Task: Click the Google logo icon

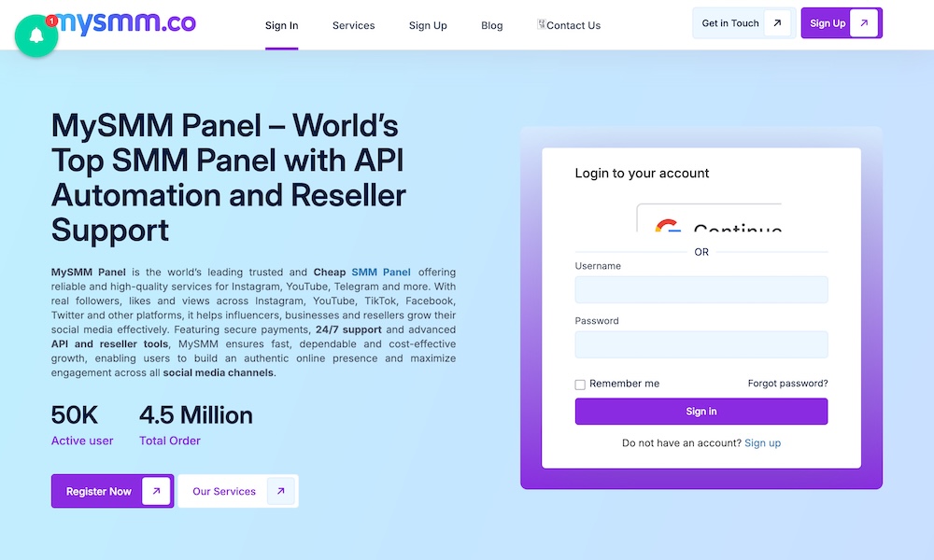Action: click(x=667, y=227)
